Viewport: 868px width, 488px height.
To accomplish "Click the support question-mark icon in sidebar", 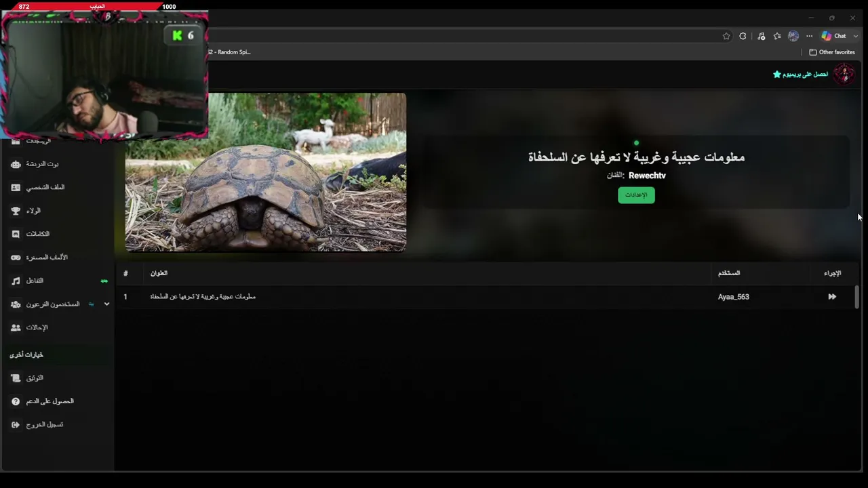I will pyautogui.click(x=16, y=401).
